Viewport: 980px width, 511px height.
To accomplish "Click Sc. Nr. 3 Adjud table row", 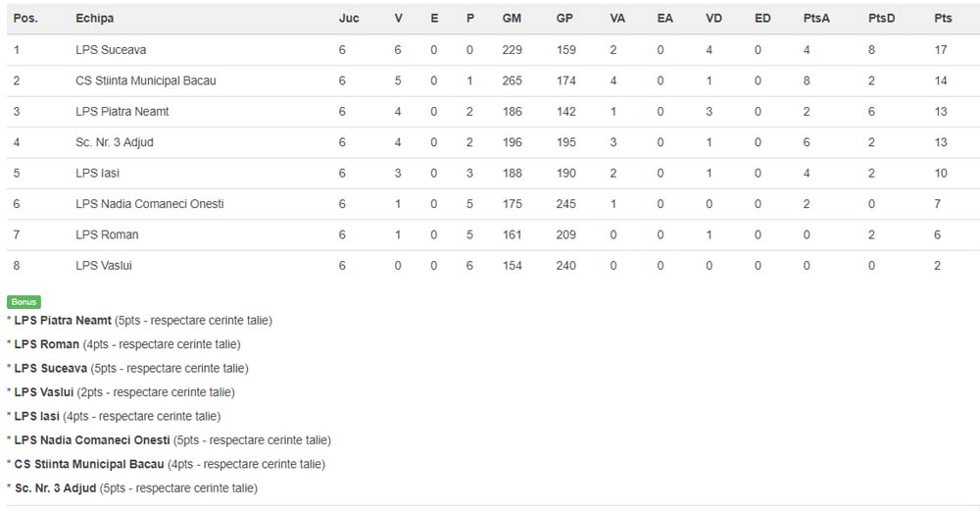I will tap(114, 142).
